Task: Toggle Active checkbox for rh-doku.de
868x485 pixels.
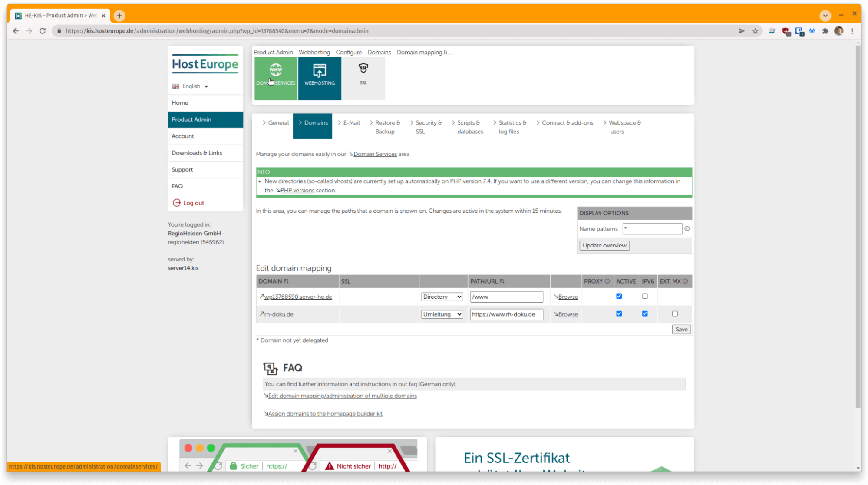Action: pos(619,313)
